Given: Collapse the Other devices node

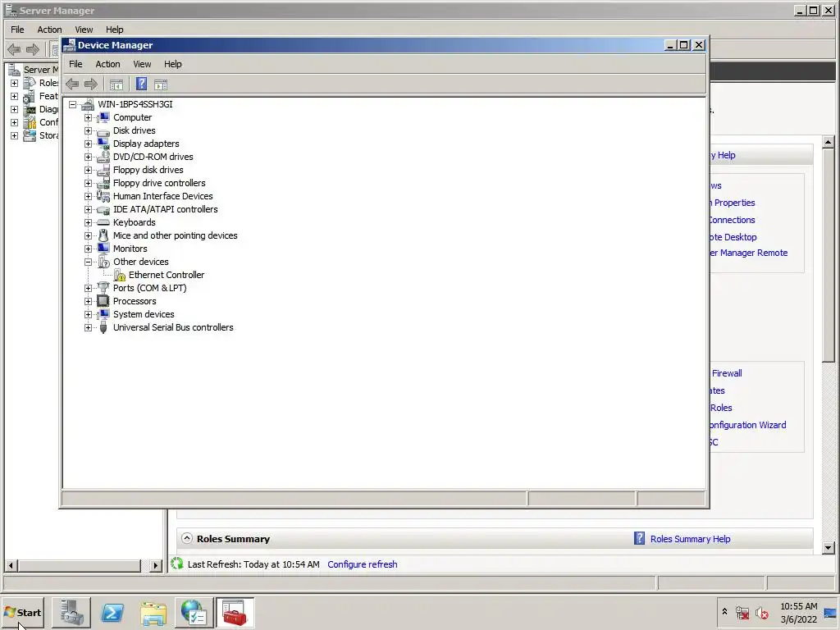Looking at the screenshot, I should click(89, 262).
